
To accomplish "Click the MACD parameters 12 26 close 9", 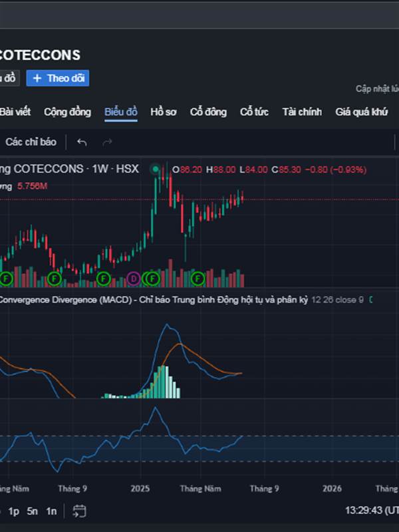I will [x=338, y=300].
